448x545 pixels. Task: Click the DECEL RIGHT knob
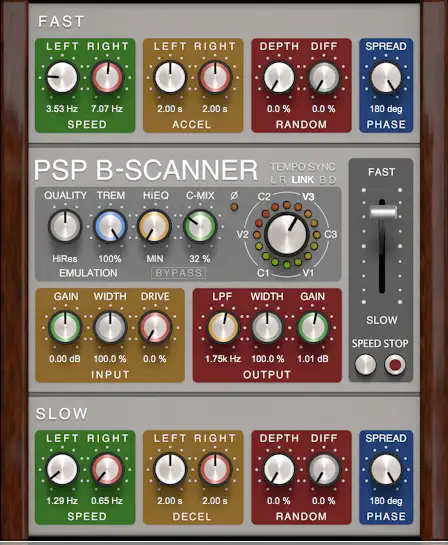[215, 469]
